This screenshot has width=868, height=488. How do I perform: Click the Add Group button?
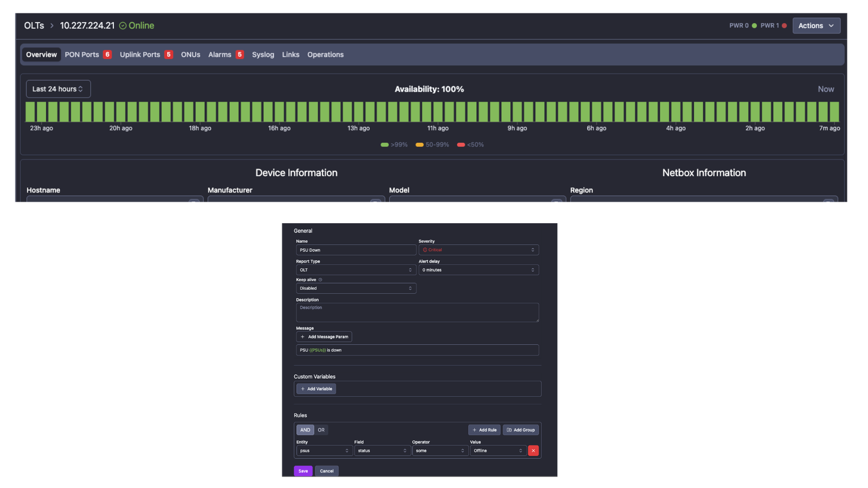coord(521,430)
